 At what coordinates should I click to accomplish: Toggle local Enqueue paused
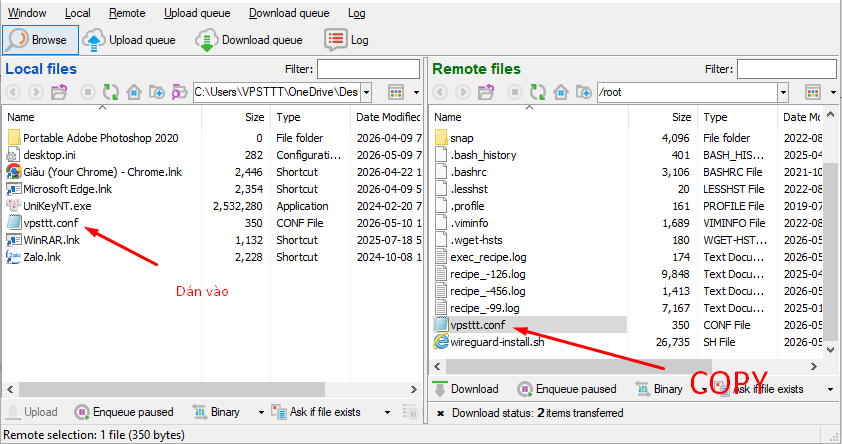coord(124,412)
